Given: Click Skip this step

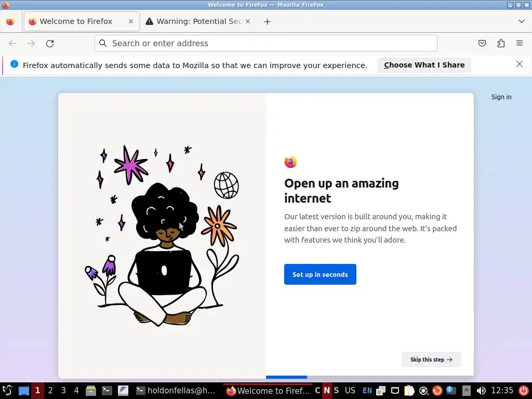Looking at the screenshot, I should tap(431, 360).
